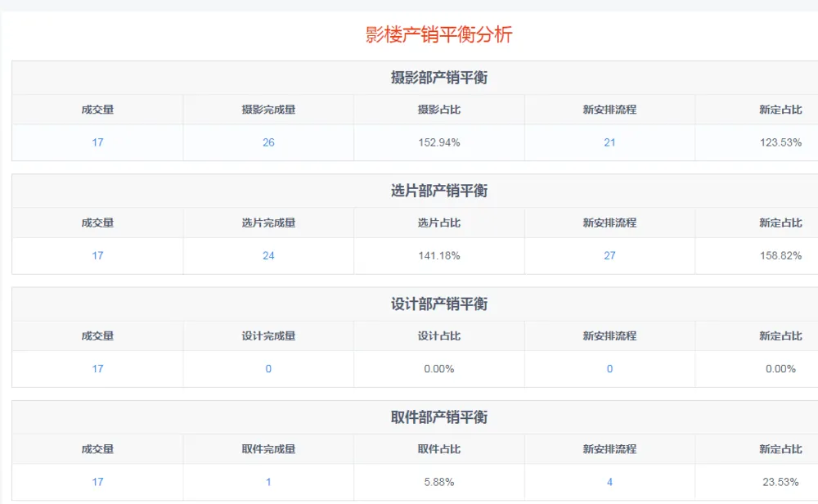Click the 新定占比 cell showing 158.82%
Image resolution: width=818 pixels, height=504 pixels.
[780, 255]
